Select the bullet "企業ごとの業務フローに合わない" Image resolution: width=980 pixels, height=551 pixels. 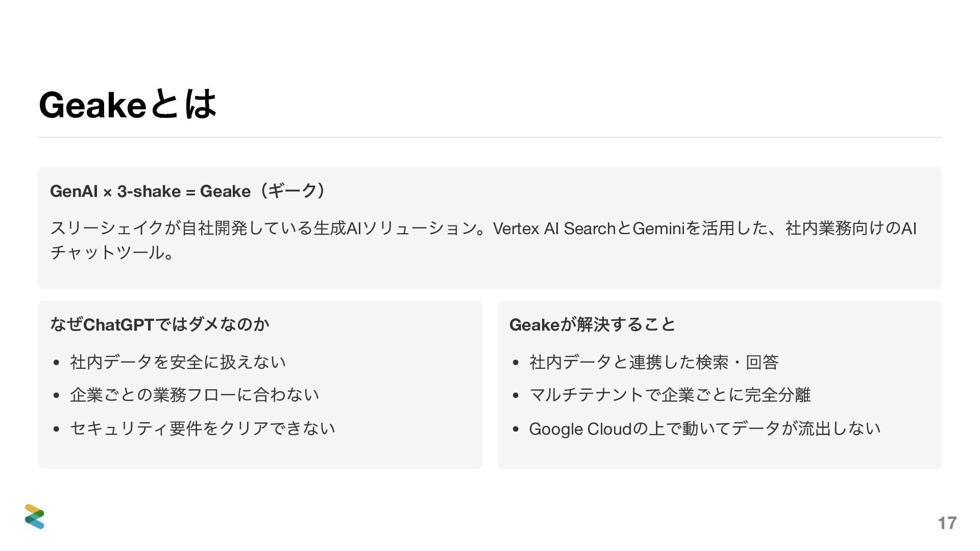194,395
